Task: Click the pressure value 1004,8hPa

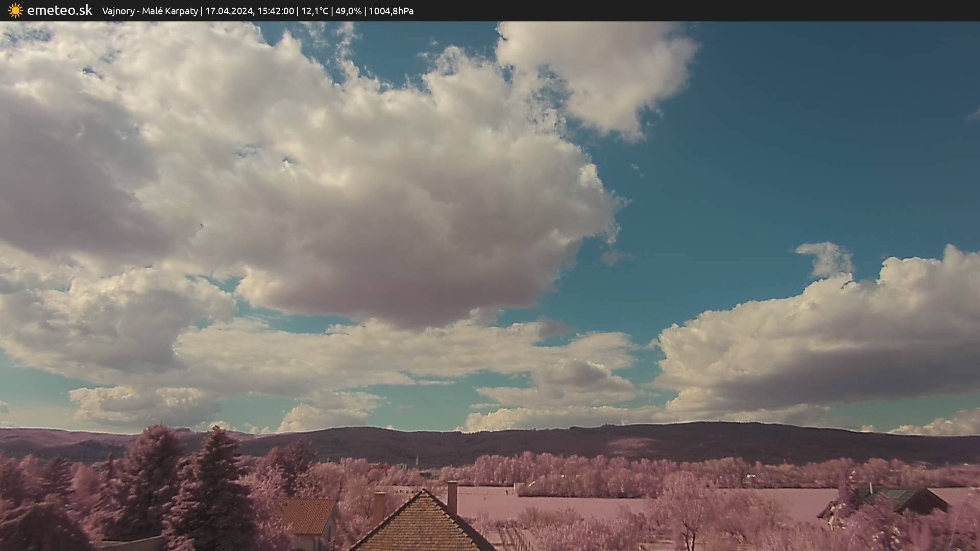Action: [x=391, y=11]
